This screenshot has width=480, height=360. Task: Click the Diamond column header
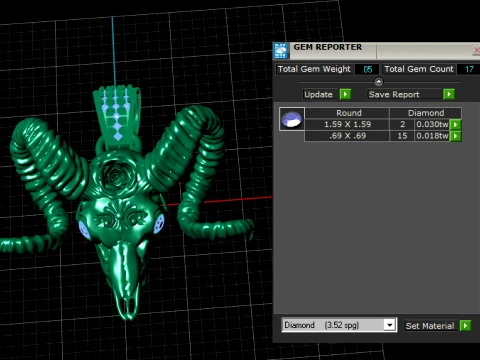pyautogui.click(x=426, y=113)
